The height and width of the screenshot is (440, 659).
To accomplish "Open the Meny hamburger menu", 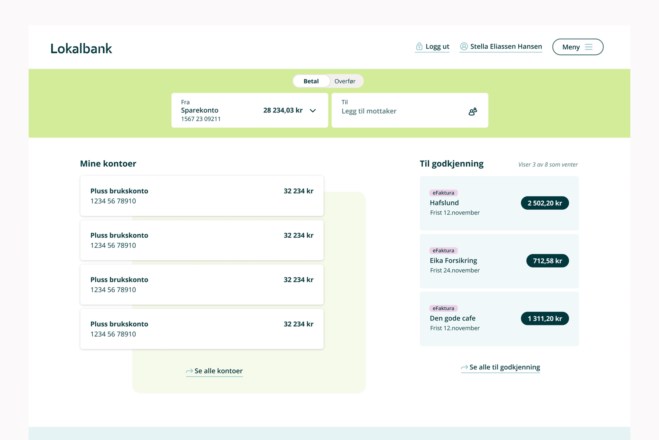I will [577, 47].
